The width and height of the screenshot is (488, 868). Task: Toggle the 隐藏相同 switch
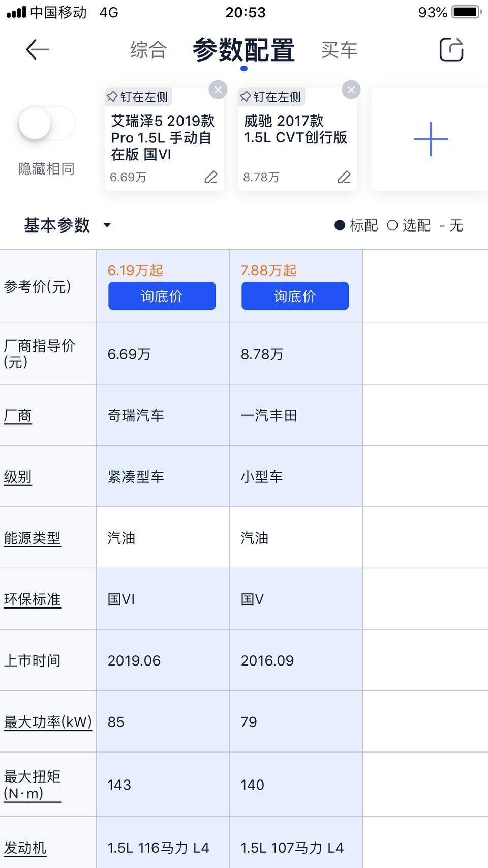[x=46, y=124]
